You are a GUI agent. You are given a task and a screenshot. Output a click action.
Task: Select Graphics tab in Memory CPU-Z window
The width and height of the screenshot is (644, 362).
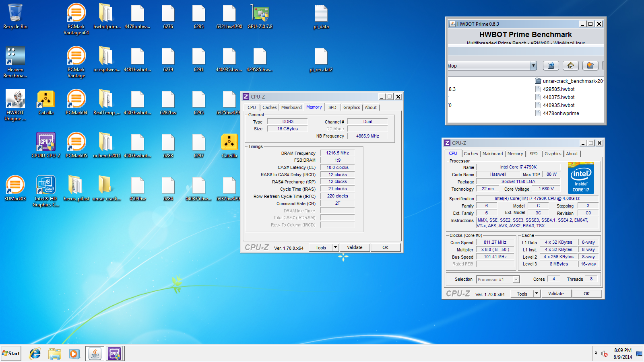352,107
